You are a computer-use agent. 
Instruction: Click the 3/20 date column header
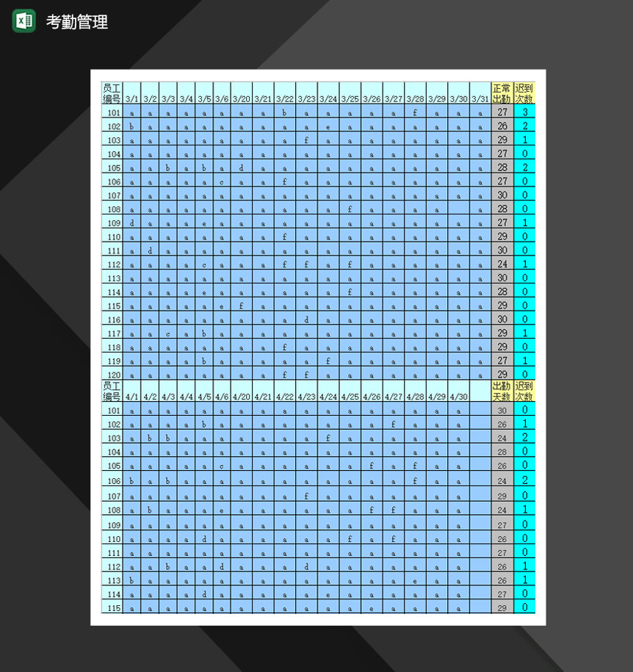click(x=241, y=98)
